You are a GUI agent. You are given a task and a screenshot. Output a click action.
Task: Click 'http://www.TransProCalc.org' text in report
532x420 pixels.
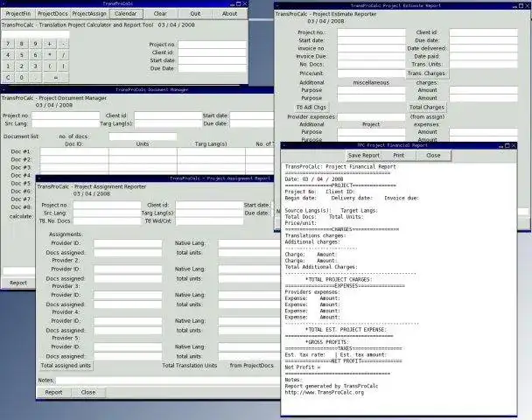point(325,393)
